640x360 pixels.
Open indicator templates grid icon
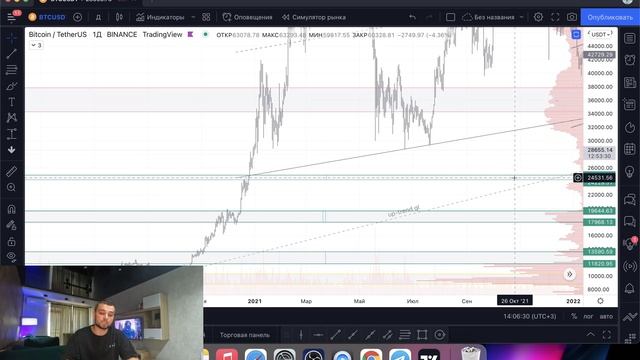coord(206,17)
